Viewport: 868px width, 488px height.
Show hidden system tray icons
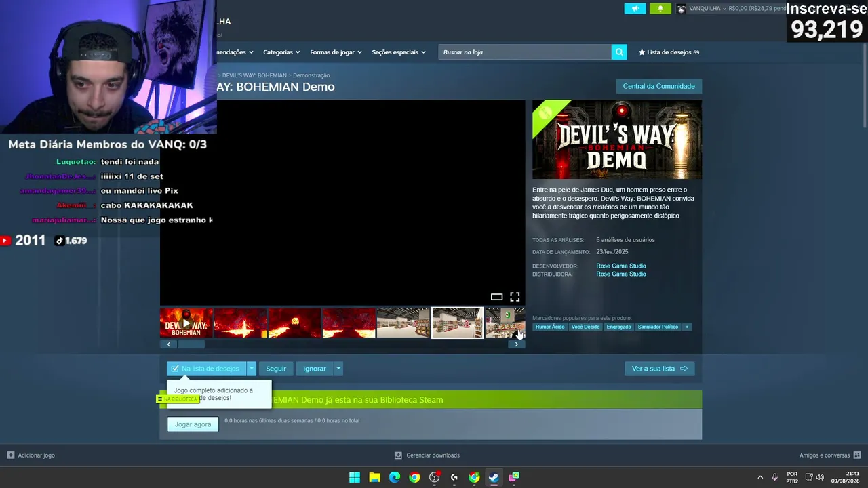[x=760, y=477]
